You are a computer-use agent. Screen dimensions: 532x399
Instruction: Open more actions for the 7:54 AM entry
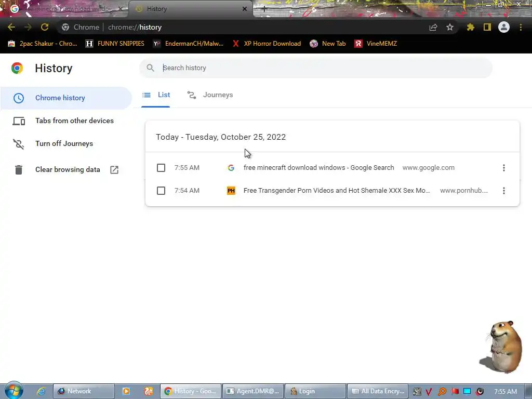tap(503, 191)
